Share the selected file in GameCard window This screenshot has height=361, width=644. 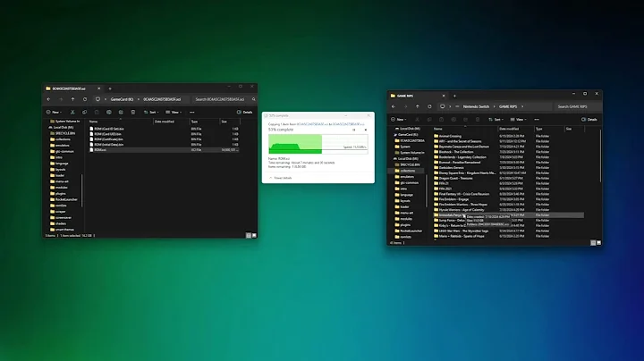(x=121, y=112)
